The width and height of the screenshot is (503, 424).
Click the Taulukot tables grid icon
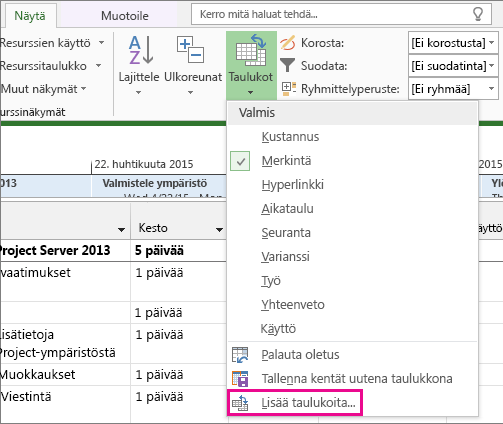[x=251, y=50]
